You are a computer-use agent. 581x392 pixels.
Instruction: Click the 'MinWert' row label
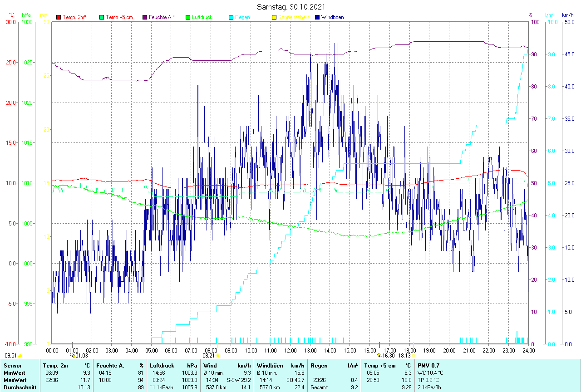click(14, 372)
